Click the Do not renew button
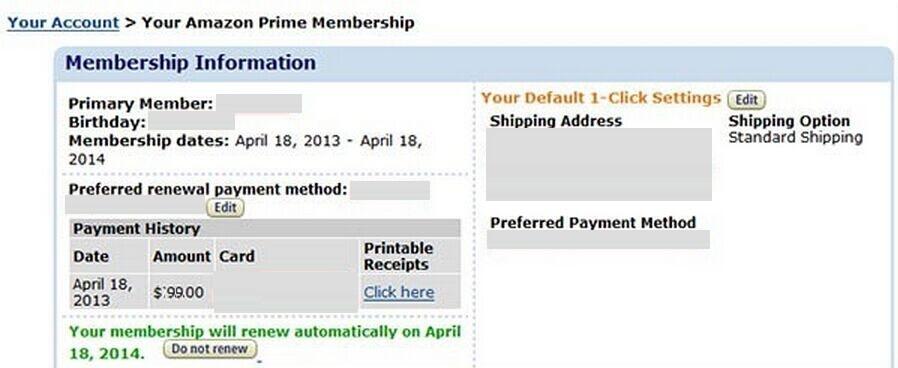The height and width of the screenshot is (368, 898). tap(210, 349)
